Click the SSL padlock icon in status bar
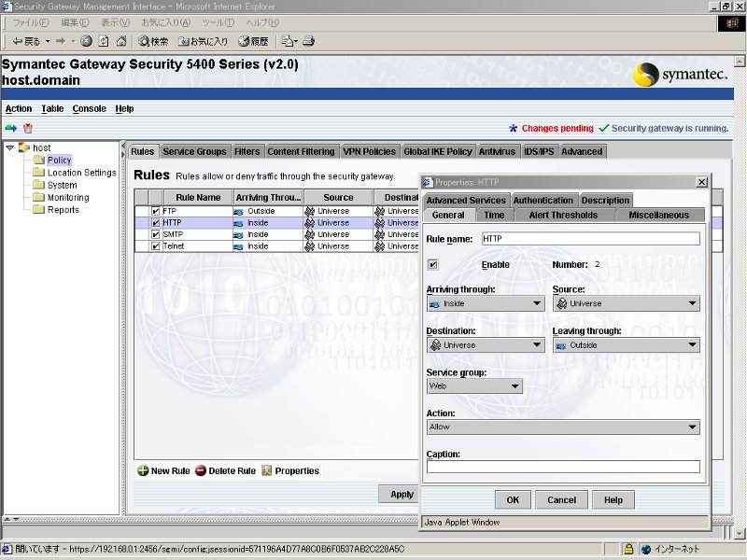 coord(628,549)
